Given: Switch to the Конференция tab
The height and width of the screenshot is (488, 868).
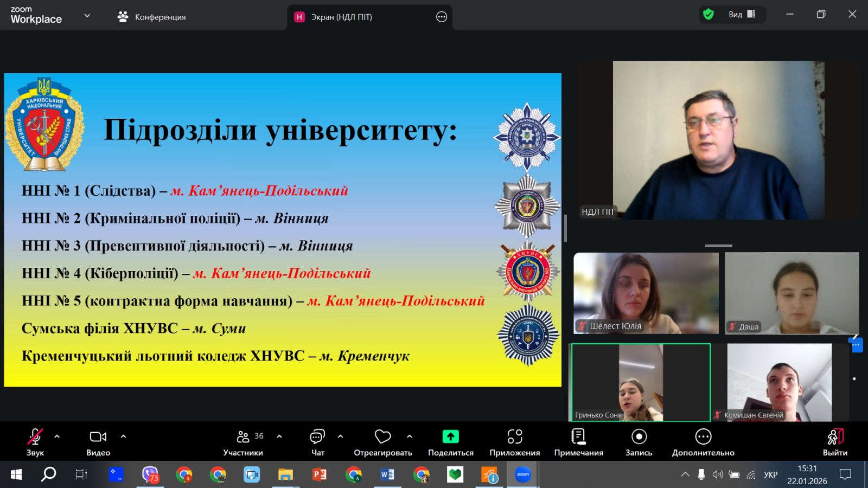Looking at the screenshot, I should [152, 17].
